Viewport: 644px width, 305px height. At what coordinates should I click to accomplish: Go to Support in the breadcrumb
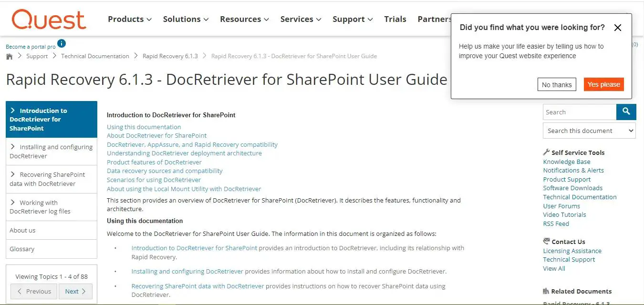pyautogui.click(x=37, y=56)
